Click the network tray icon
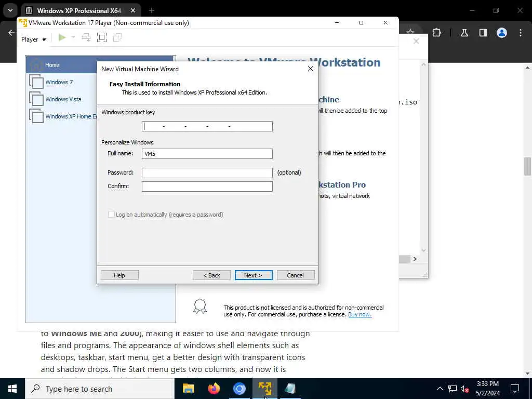The width and height of the screenshot is (532, 399). tap(453, 389)
